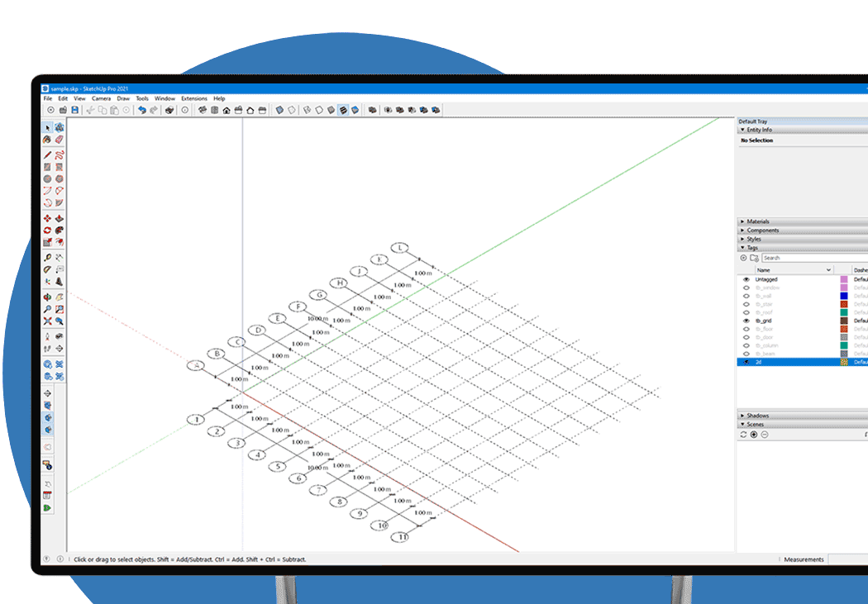
Task: Hide the tb_grid tag
Action: [746, 321]
